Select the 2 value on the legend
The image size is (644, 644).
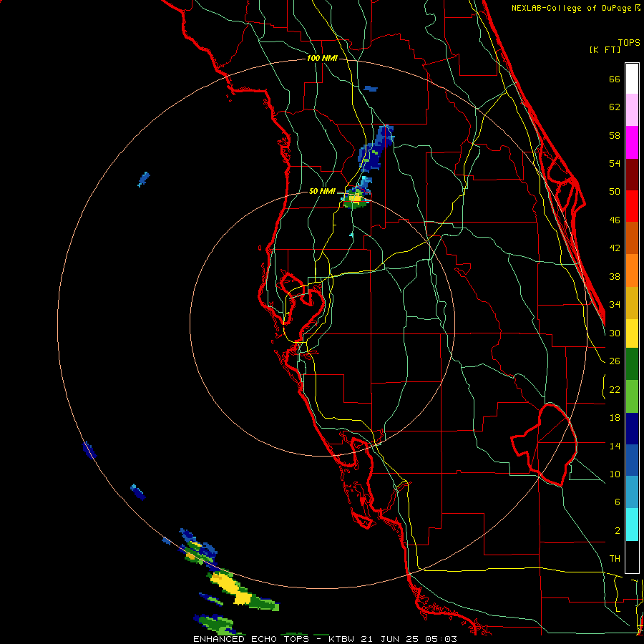617,531
